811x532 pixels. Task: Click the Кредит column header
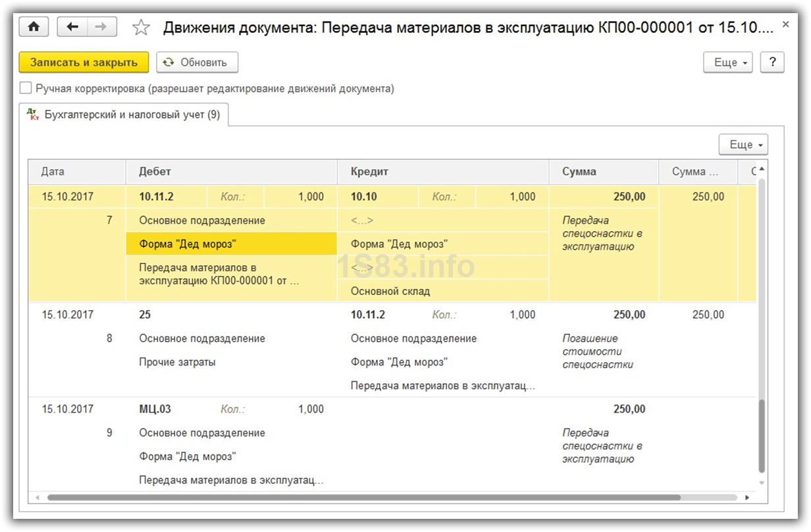(442, 172)
